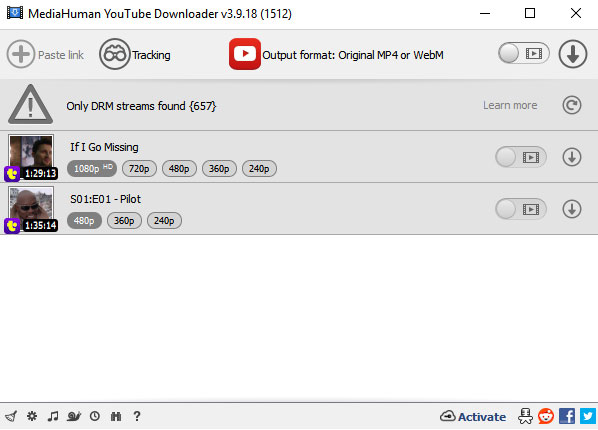Open the Facebook icon
598x430 pixels.
pyautogui.click(x=567, y=416)
